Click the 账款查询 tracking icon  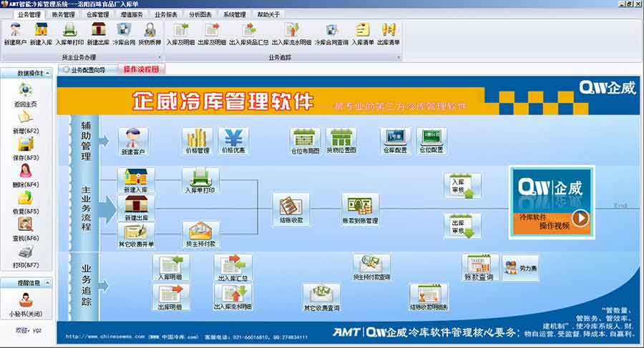[x=479, y=267]
